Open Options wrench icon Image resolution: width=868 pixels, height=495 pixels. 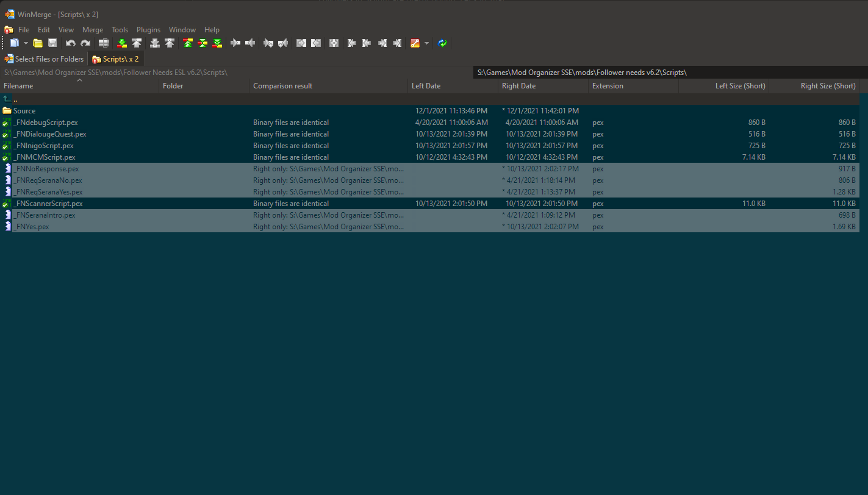[415, 43]
